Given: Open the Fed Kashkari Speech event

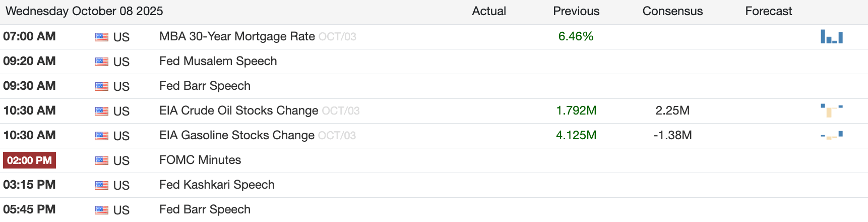Looking at the screenshot, I should [x=217, y=185].
